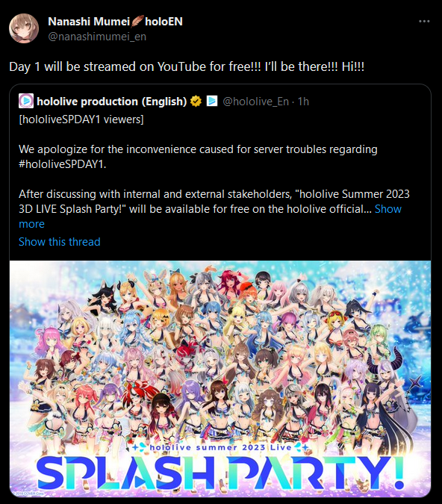Click the feather emoji in display name
442x504 pixels.
(x=137, y=21)
